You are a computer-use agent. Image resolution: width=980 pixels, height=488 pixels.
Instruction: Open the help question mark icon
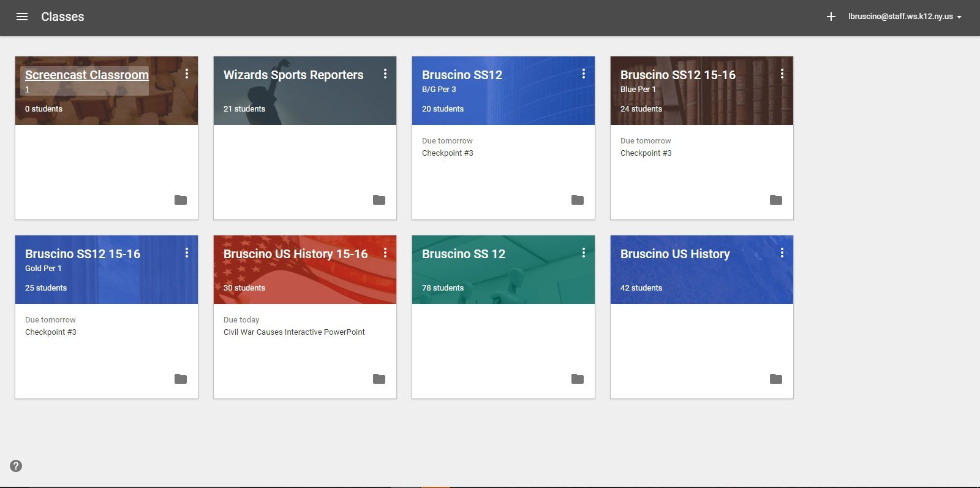pos(16,466)
